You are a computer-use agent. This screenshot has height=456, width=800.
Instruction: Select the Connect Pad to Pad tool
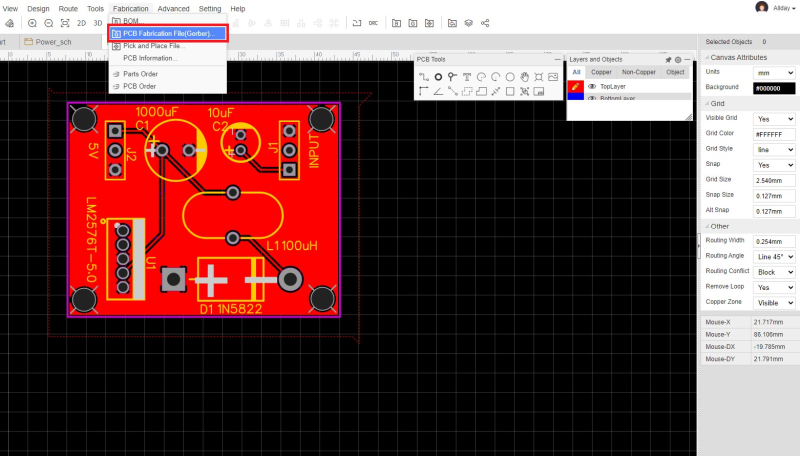pyautogui.click(x=452, y=91)
